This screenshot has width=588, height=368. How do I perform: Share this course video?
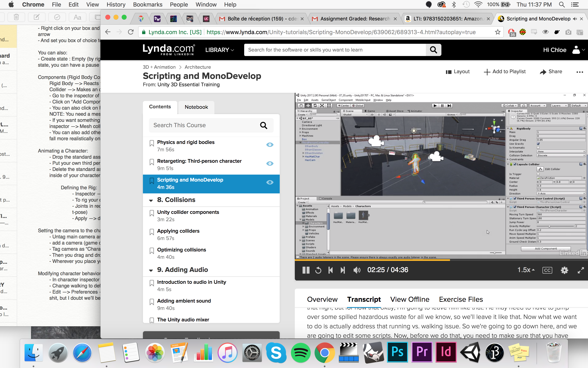pyautogui.click(x=551, y=72)
